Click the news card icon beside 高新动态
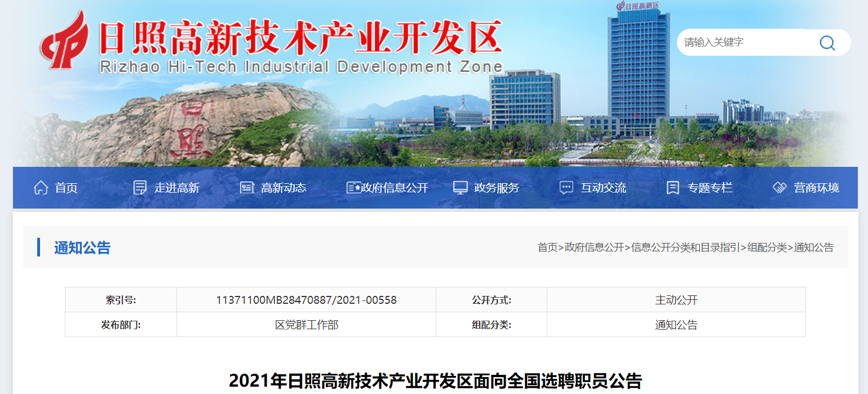This screenshot has width=868, height=394. pyautogui.click(x=247, y=188)
